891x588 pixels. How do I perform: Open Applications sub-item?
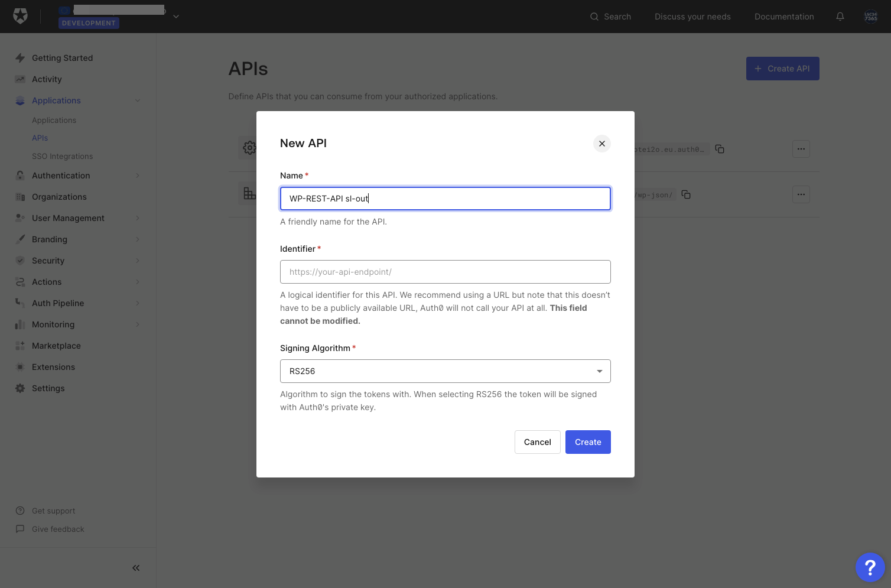pyautogui.click(x=54, y=120)
